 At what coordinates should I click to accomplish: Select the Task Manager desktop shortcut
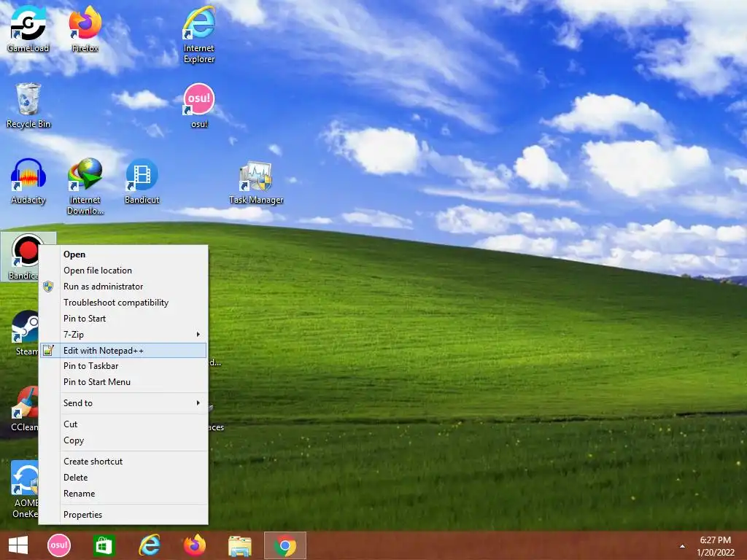click(256, 183)
